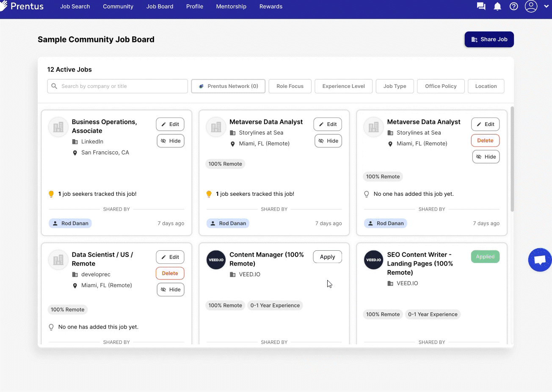
Task: Click the Search by company or title field
Action: click(118, 86)
